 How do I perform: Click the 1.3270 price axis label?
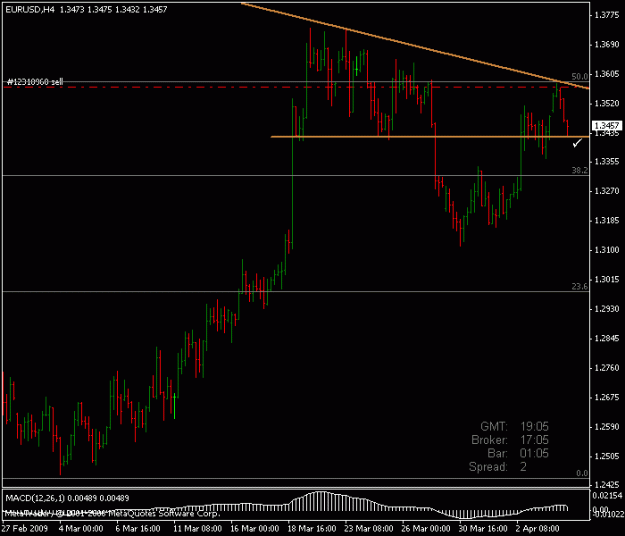607,191
